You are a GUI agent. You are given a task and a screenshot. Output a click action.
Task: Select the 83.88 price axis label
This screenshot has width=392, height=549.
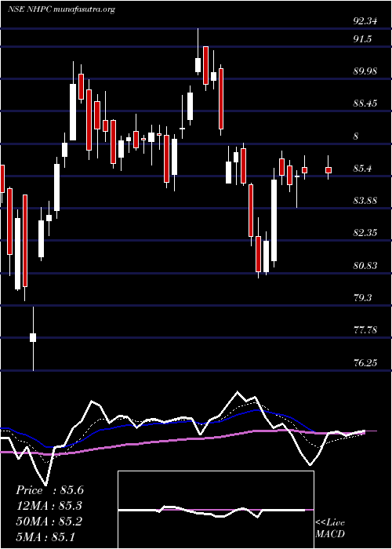[365, 201]
